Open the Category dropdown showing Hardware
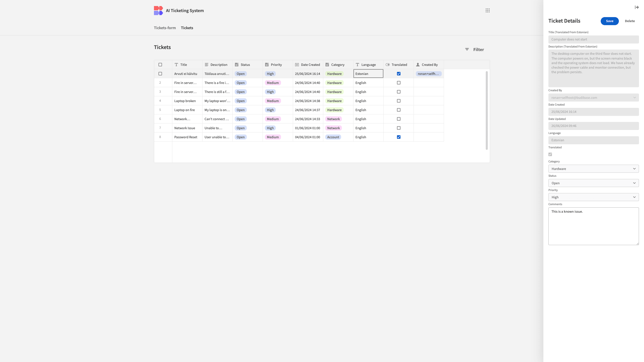Viewport: 644px width, 362px height. point(593,169)
